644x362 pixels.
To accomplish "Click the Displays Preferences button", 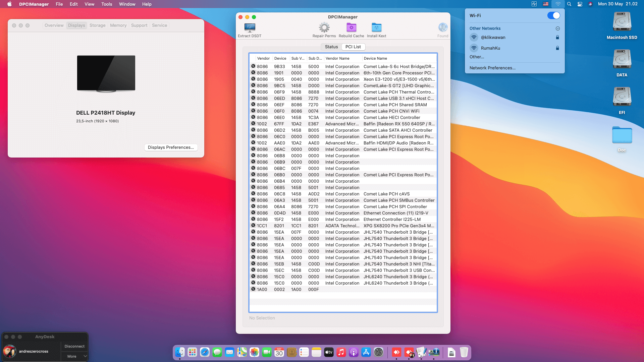I will coord(171,147).
